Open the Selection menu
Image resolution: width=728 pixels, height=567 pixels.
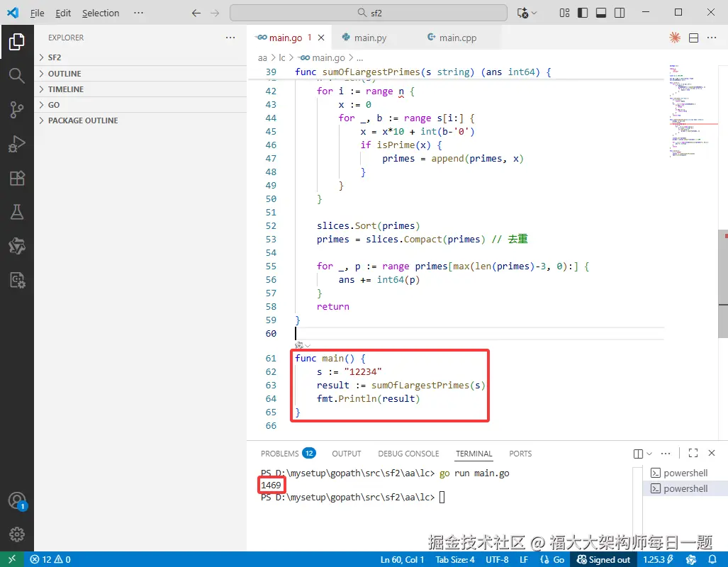[101, 13]
